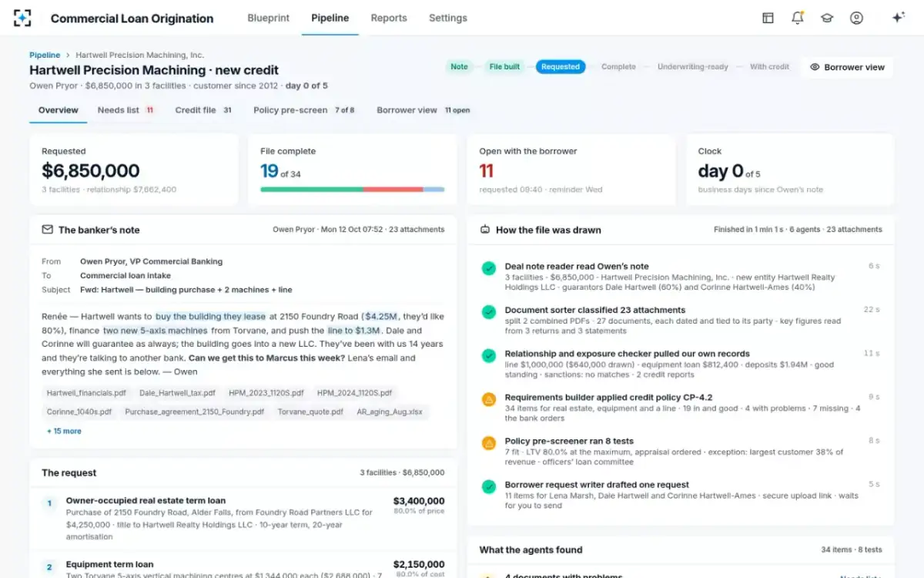Screen dimensions: 924x578
Task: Click the File complete progress bar
Action: pos(353,189)
